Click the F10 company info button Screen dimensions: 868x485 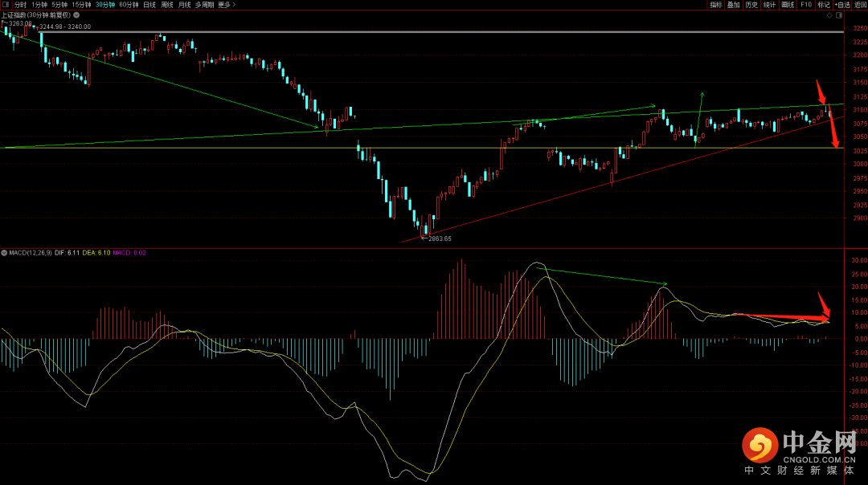(806, 5)
